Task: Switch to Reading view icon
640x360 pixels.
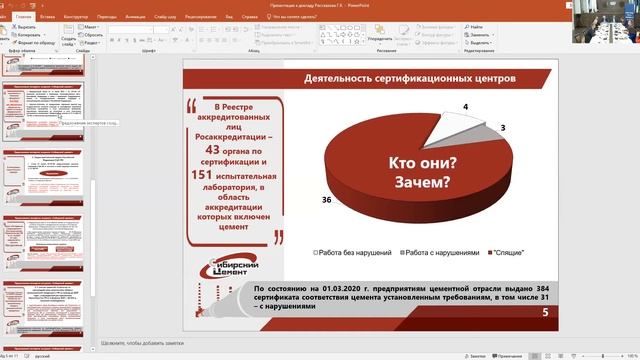Action: pos(560,356)
